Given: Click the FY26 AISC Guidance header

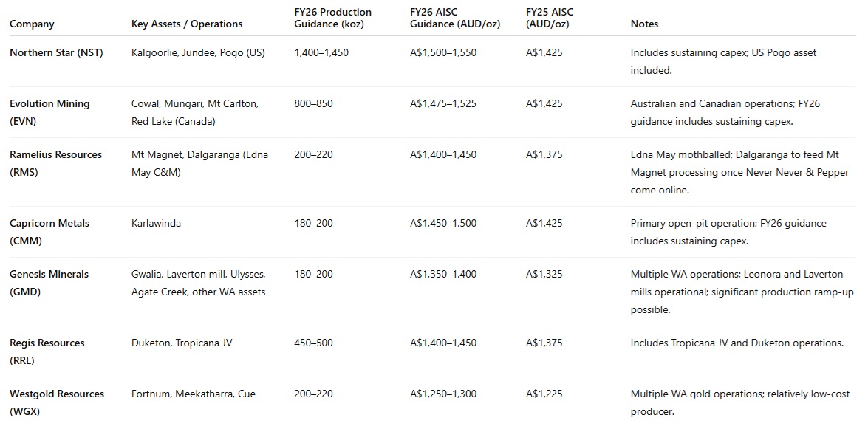Looking at the screenshot, I should click(455, 18).
